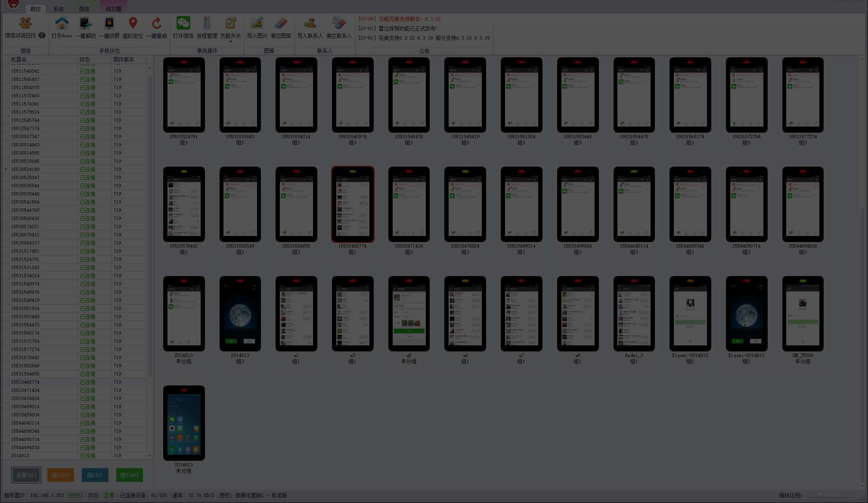Image resolution: width=868 pixels, height=503 pixels.
Task: Click the 导入图片 import picture icon
Action: pyautogui.click(x=257, y=23)
